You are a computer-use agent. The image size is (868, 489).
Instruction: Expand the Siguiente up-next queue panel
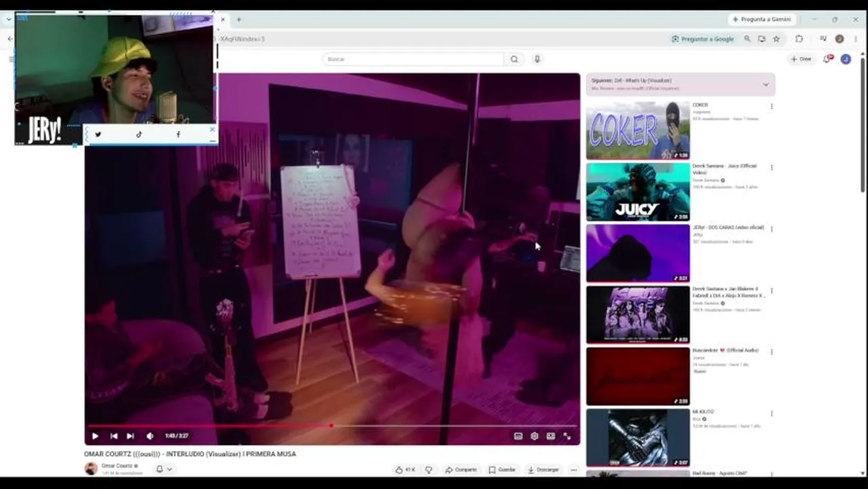(765, 84)
